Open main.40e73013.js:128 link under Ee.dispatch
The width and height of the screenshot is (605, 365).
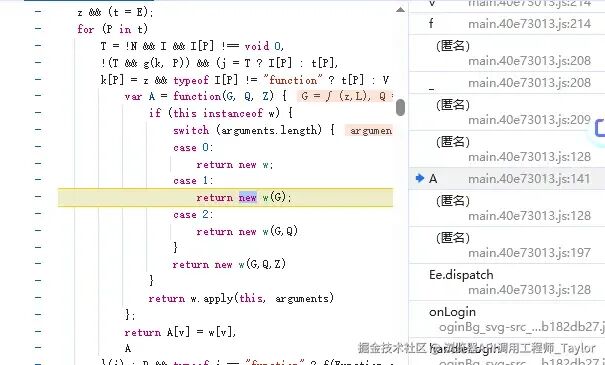[x=529, y=290]
